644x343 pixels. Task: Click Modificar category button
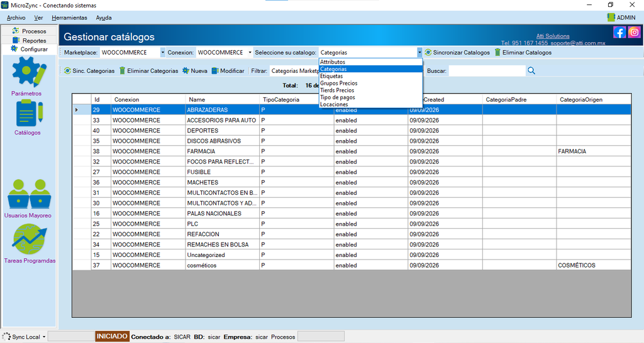pos(228,70)
